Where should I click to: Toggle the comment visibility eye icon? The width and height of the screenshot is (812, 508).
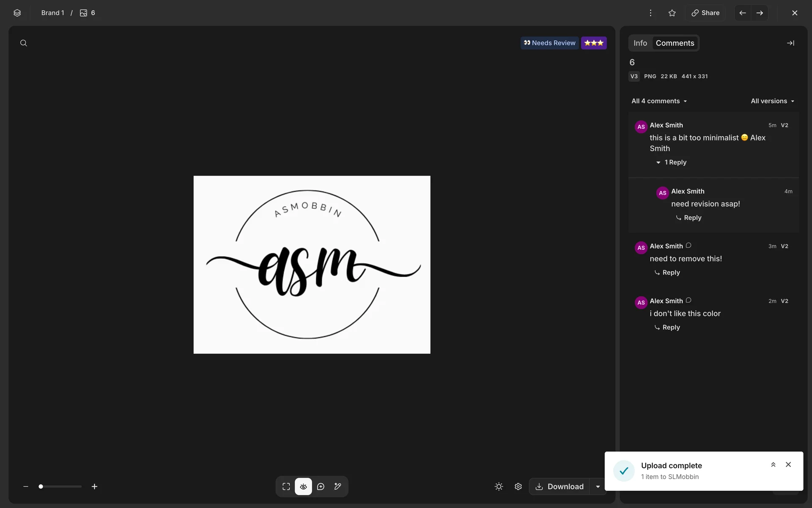pyautogui.click(x=303, y=486)
